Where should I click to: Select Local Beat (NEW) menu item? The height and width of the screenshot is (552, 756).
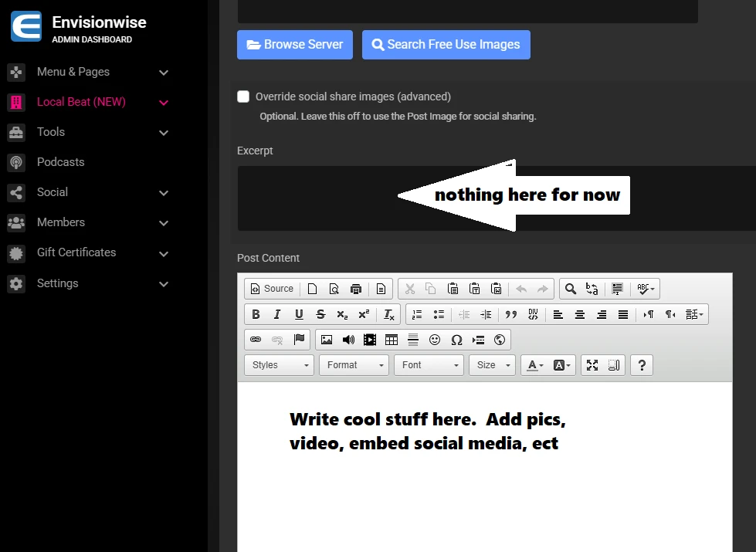click(x=81, y=102)
